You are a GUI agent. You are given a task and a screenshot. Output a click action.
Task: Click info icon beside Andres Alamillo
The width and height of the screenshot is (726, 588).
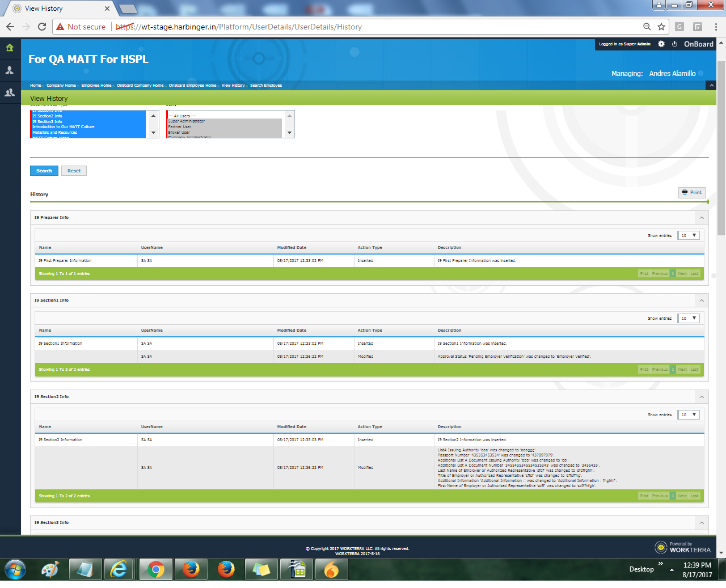pos(701,73)
